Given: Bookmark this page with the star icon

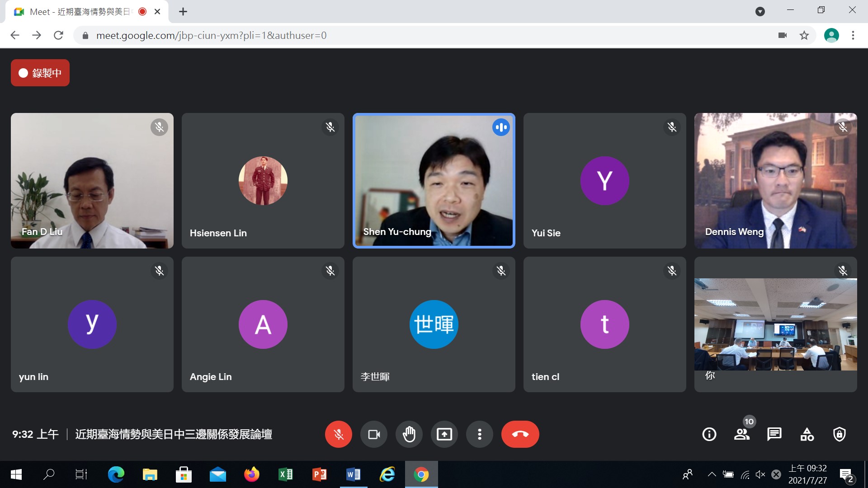Looking at the screenshot, I should tap(804, 35).
